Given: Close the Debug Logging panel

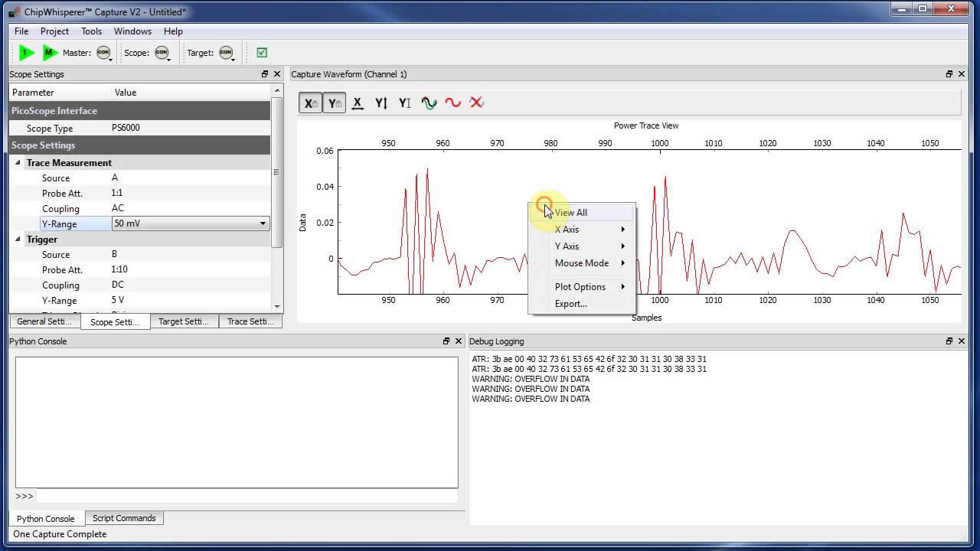Looking at the screenshot, I should [962, 341].
